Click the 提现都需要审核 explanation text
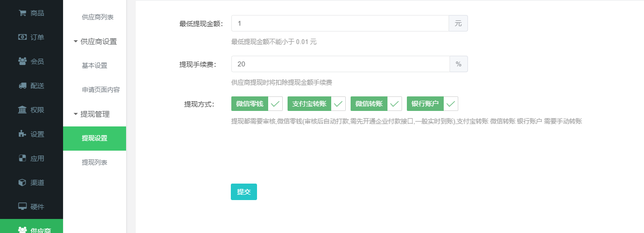Viewport: 644px width, 233px height. [x=406, y=122]
